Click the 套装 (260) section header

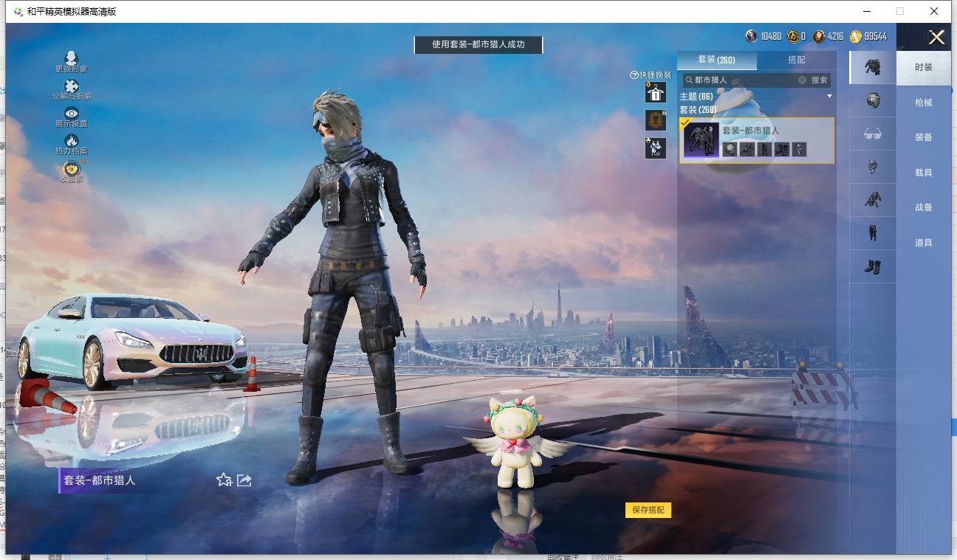(698, 110)
